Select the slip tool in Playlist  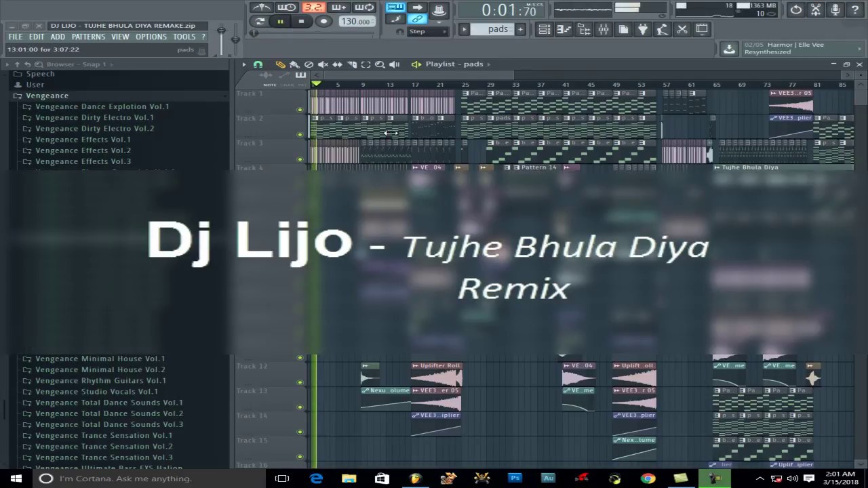(x=337, y=64)
